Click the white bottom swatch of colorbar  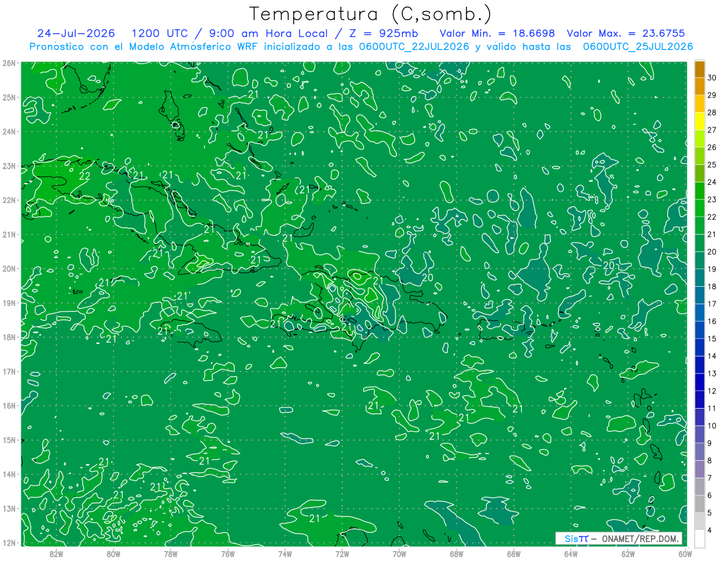(700, 538)
